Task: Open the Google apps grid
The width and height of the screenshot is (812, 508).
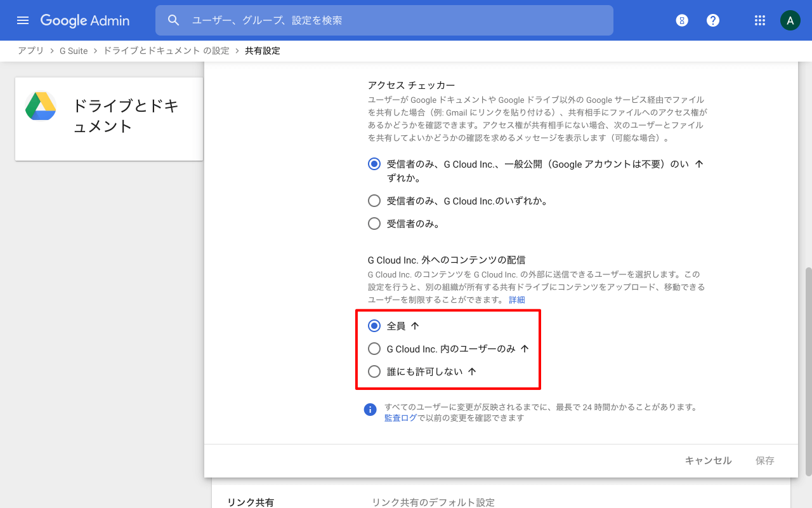Action: click(760, 20)
